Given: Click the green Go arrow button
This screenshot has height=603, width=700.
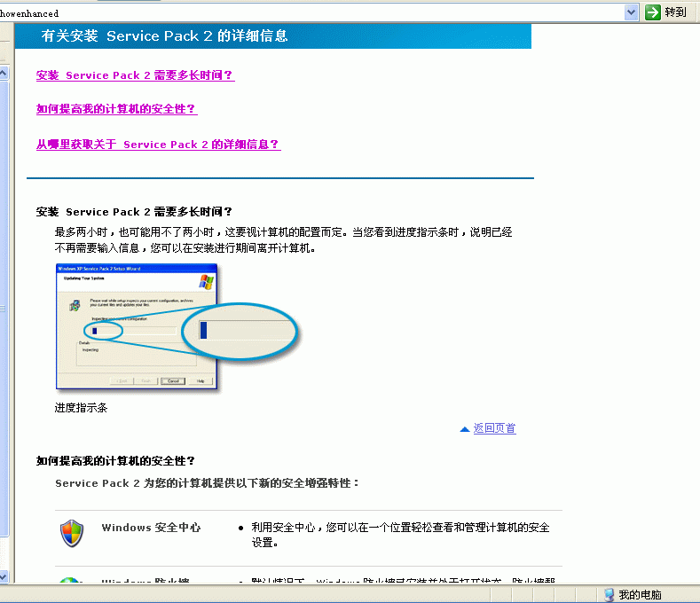Looking at the screenshot, I should [x=653, y=12].
